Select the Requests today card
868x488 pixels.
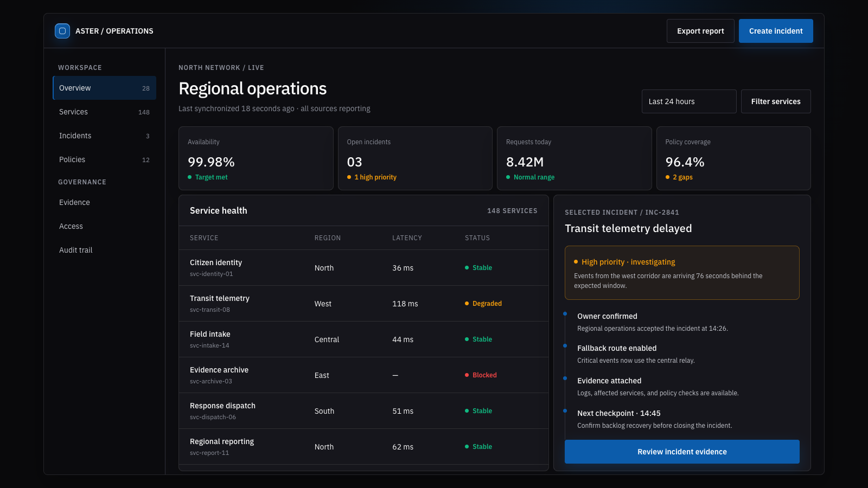pos(575,158)
